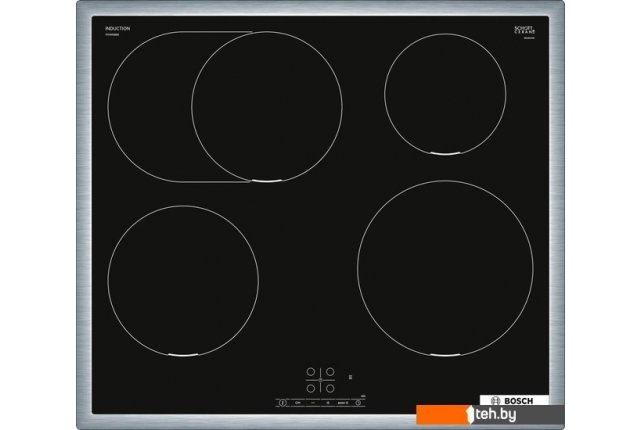Image resolution: width=640 pixels, height=430 pixels.
Task: Click the INDUCTION label at top left
Action: tap(117, 28)
